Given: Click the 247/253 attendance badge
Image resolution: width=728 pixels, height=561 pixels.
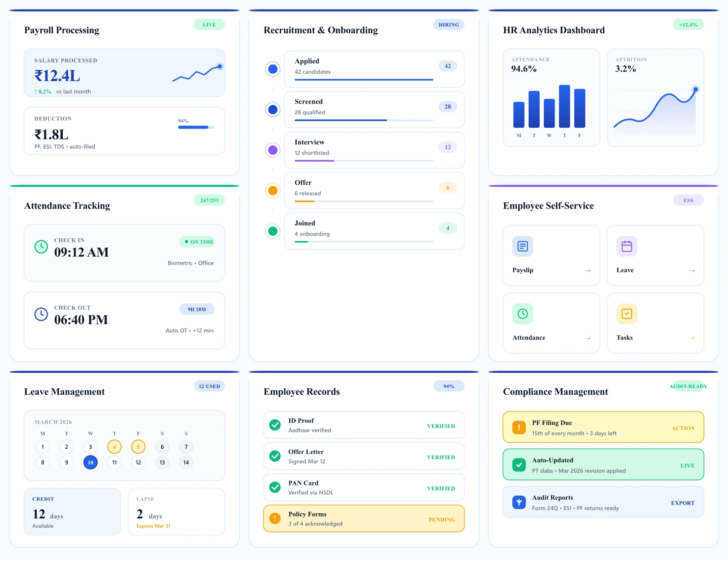Looking at the screenshot, I should point(209,200).
